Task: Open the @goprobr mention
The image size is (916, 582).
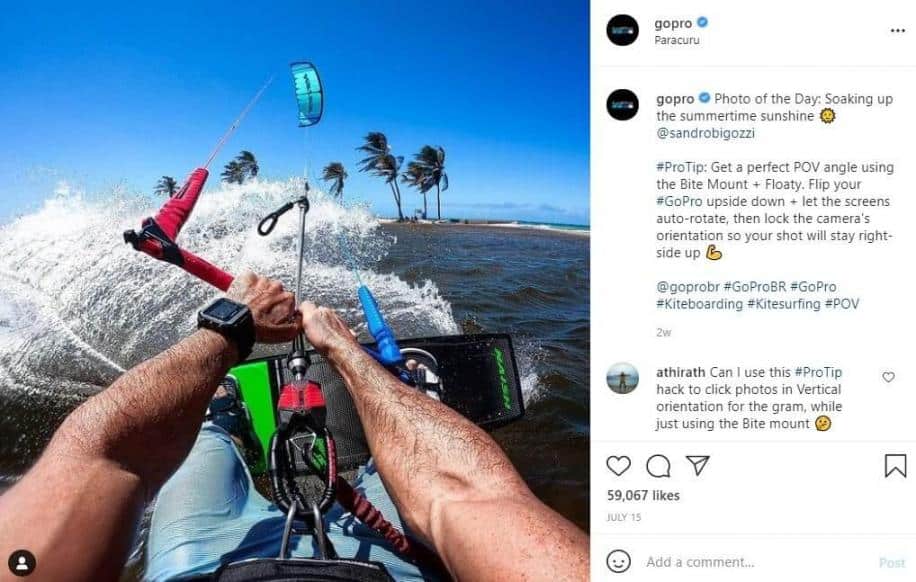Action: 688,287
